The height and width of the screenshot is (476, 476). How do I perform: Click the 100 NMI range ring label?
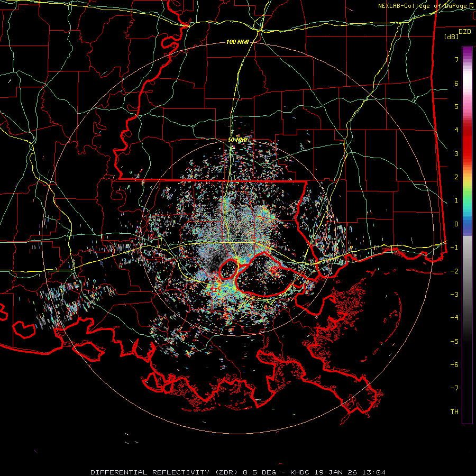point(237,42)
